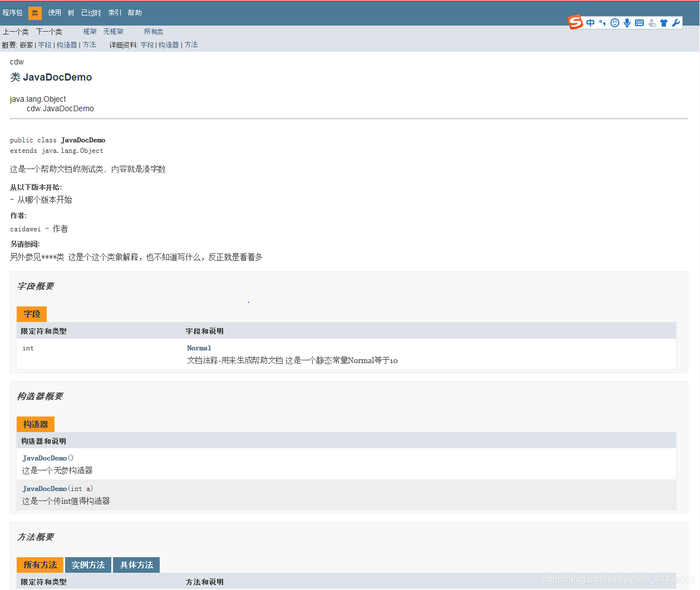Select the 字段 table caption tab

pos(32,314)
